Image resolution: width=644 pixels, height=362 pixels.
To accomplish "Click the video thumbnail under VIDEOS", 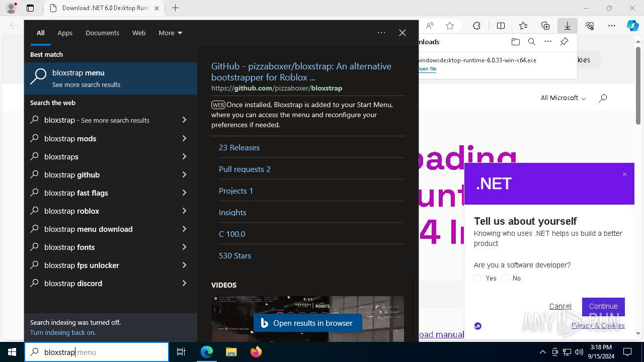I will coord(307,319).
